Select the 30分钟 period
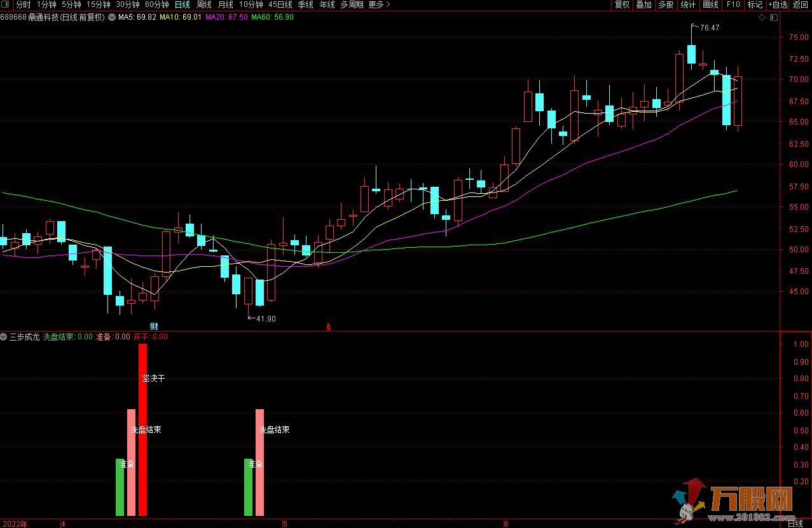Viewport: 812px width, 528px height. [127, 4]
